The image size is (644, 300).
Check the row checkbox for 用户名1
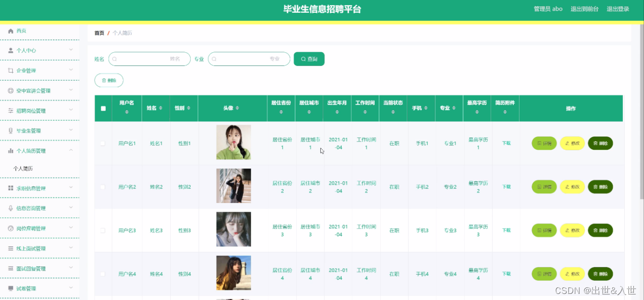coord(103,144)
